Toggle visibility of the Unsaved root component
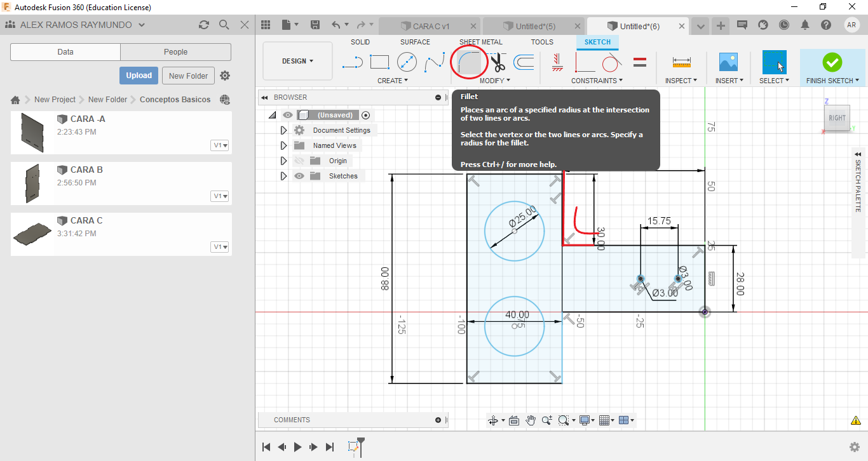 click(x=288, y=115)
